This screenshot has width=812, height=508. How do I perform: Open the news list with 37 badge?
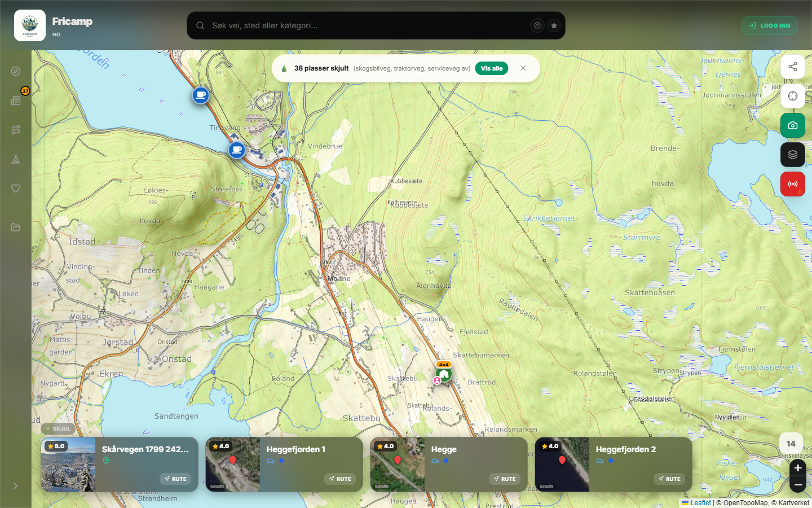point(16,100)
